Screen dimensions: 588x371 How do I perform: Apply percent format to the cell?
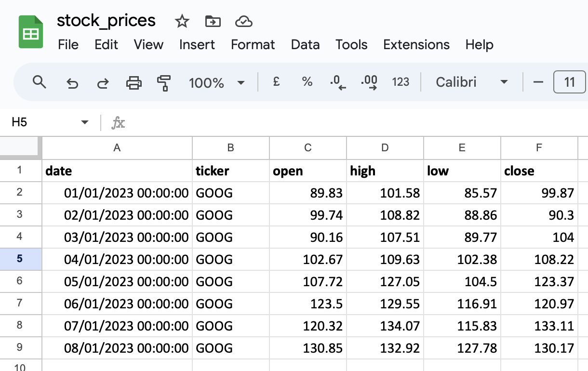tap(307, 82)
